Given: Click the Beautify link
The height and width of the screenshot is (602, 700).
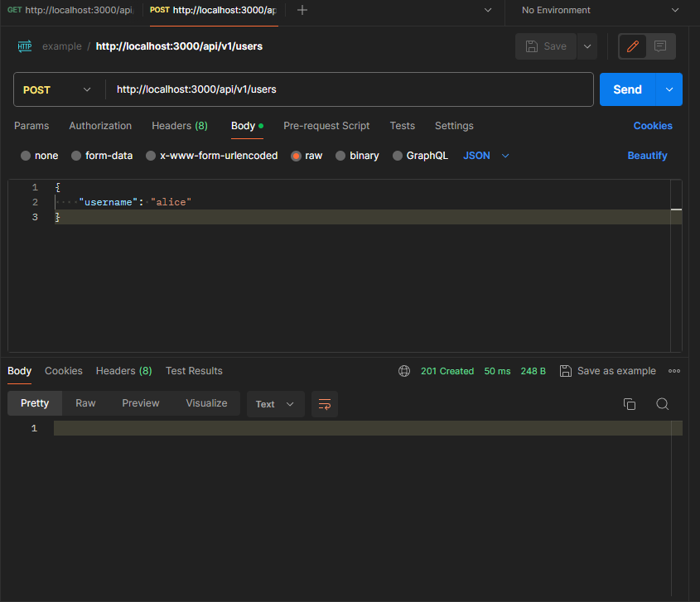Looking at the screenshot, I should (x=647, y=155).
